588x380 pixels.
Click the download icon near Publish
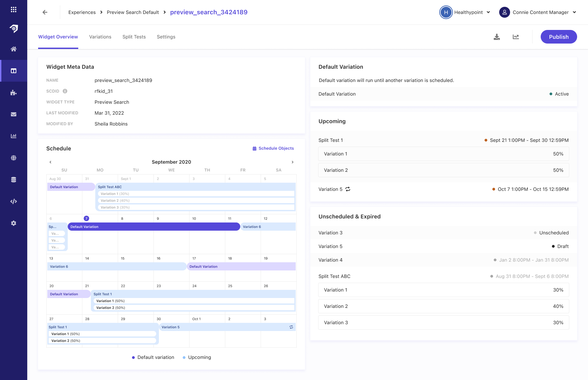pyautogui.click(x=497, y=37)
